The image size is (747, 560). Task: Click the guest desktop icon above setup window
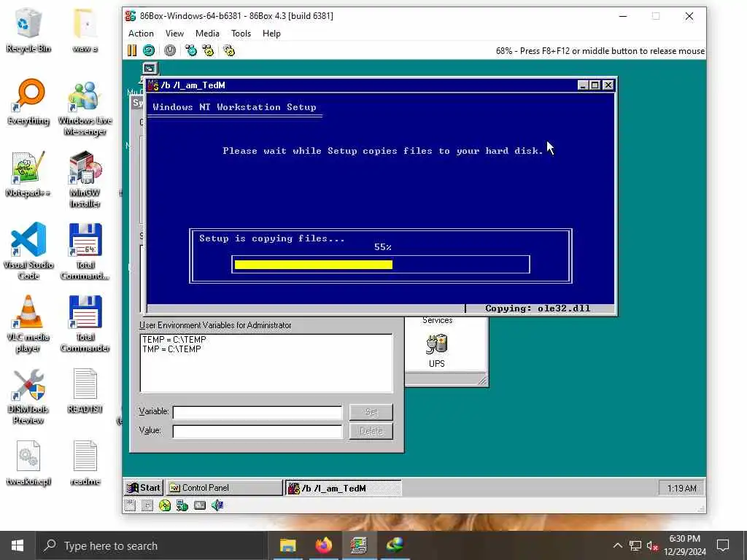point(150,69)
